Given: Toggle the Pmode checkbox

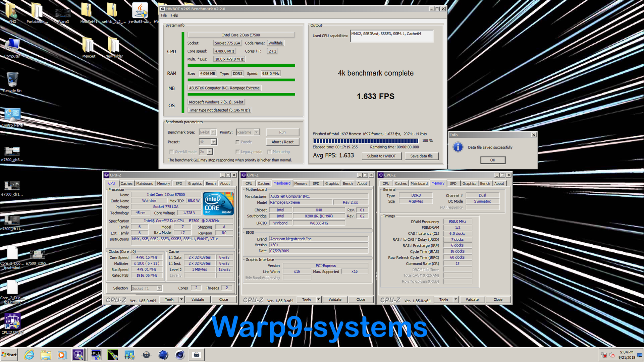Looking at the screenshot, I should [237, 142].
